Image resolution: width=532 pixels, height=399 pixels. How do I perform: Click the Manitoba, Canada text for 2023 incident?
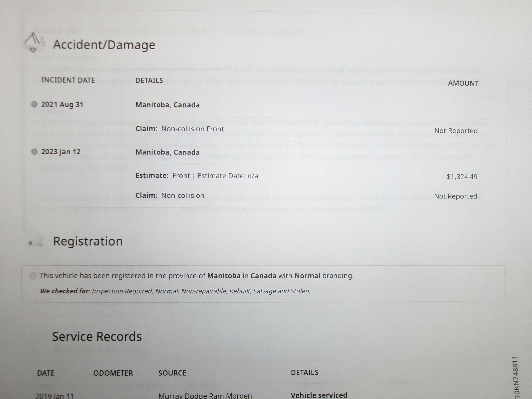168,152
